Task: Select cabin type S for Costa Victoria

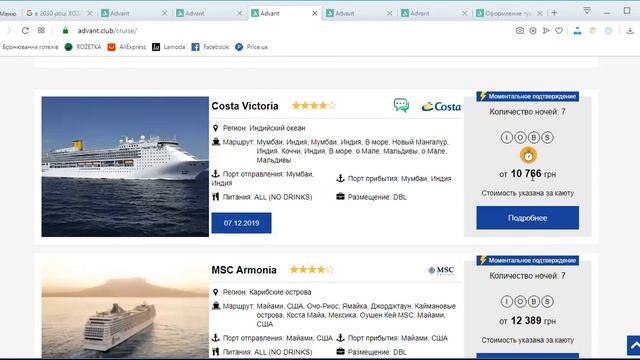Action: coord(547,138)
